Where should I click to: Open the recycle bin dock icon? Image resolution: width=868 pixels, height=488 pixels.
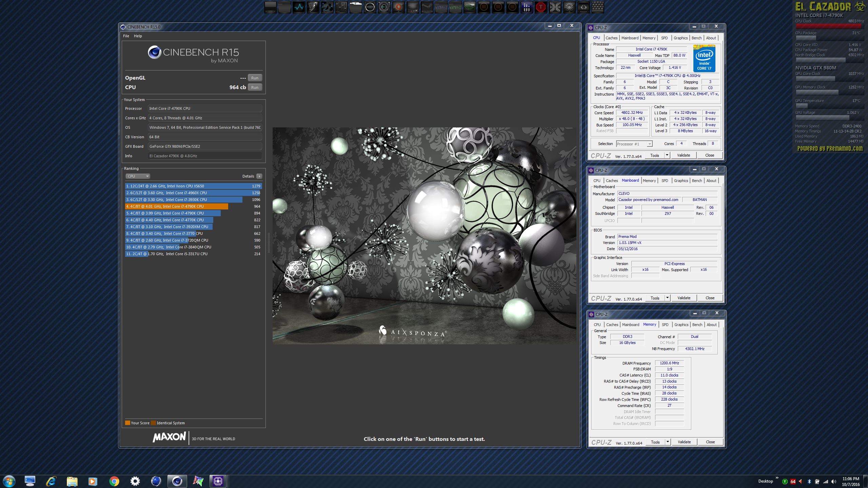pyautogui.click(x=584, y=7)
